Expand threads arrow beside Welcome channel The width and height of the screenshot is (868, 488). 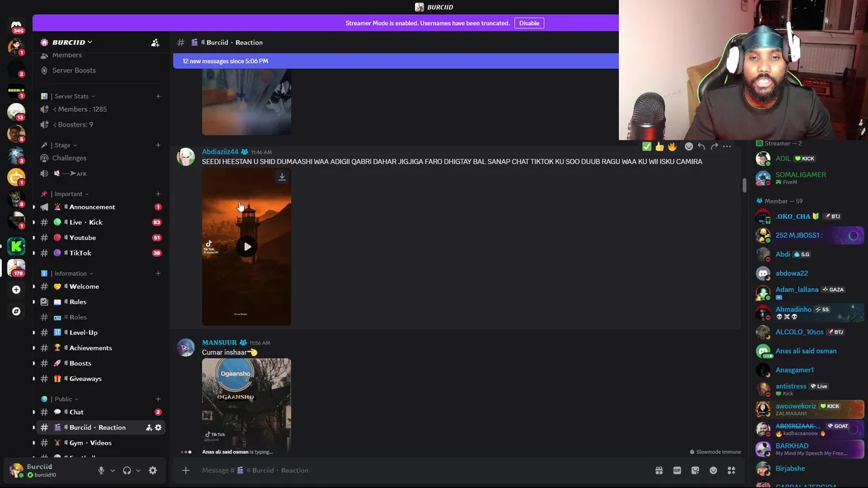(x=34, y=287)
